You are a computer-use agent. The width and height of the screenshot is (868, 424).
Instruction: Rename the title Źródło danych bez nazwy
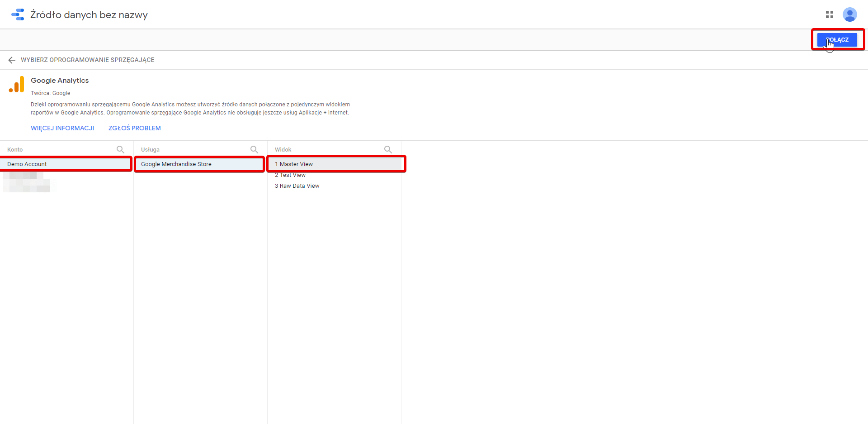point(89,14)
